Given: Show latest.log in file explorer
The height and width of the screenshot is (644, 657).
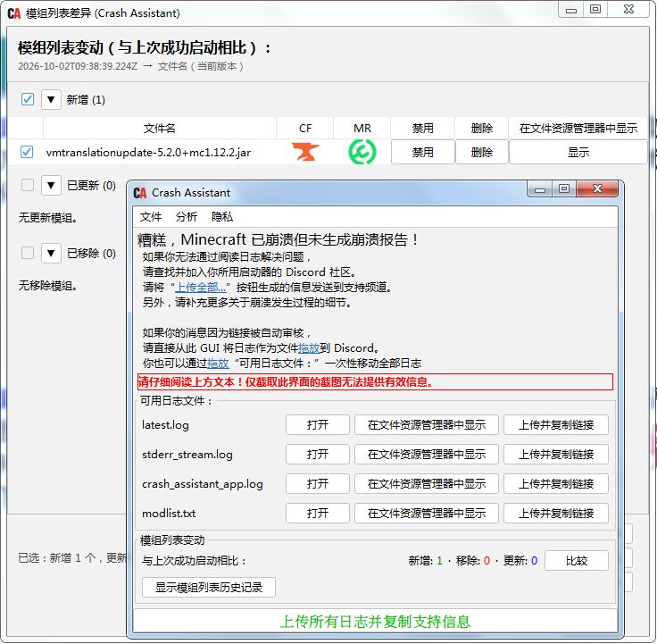Looking at the screenshot, I should click(x=427, y=425).
